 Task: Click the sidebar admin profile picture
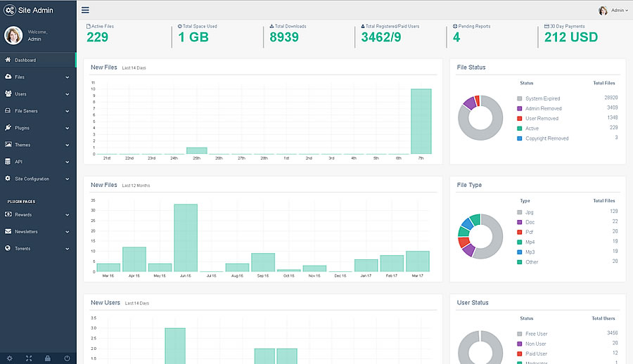click(x=13, y=36)
